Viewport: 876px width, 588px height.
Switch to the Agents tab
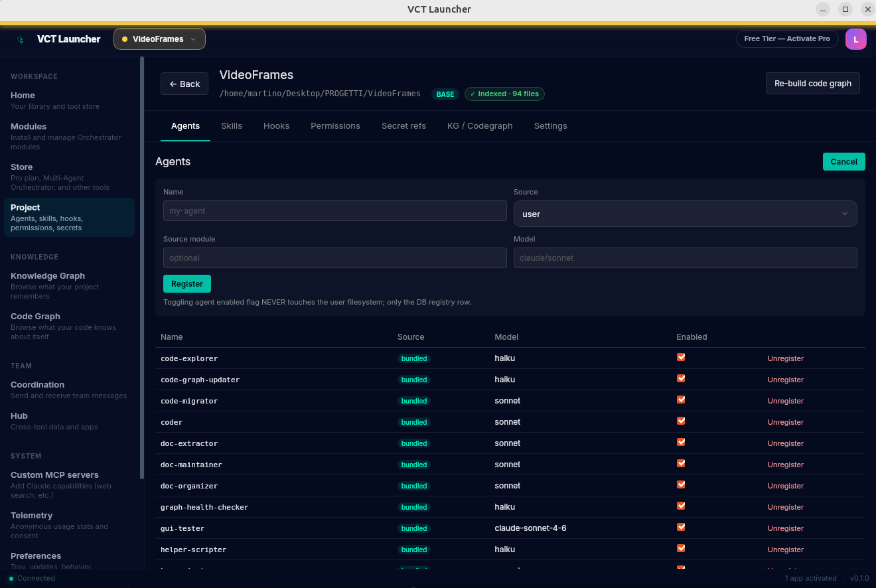(x=185, y=125)
